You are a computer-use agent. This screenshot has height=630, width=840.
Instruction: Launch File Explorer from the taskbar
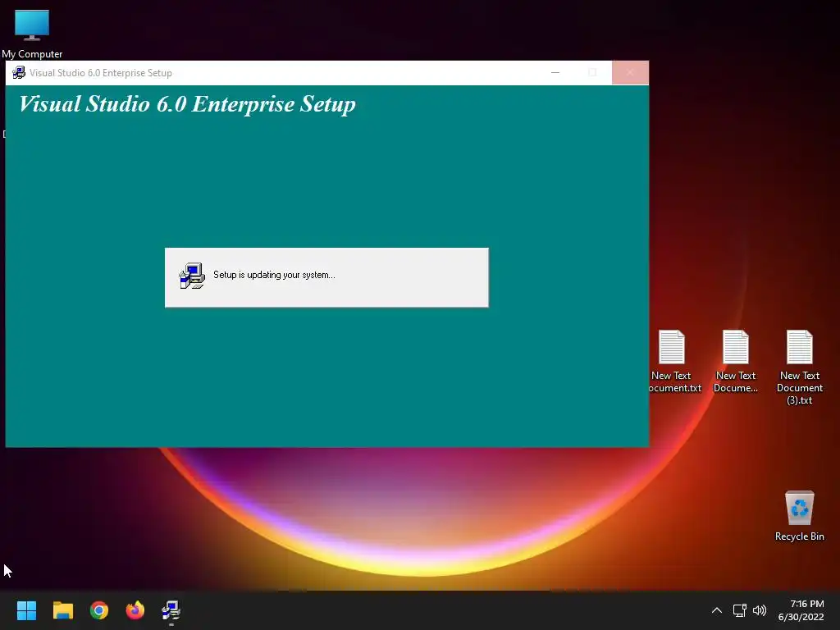62,610
